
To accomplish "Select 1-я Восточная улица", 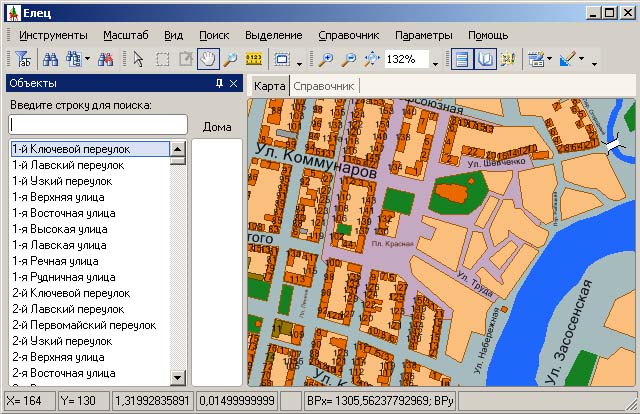I will 90,213.
